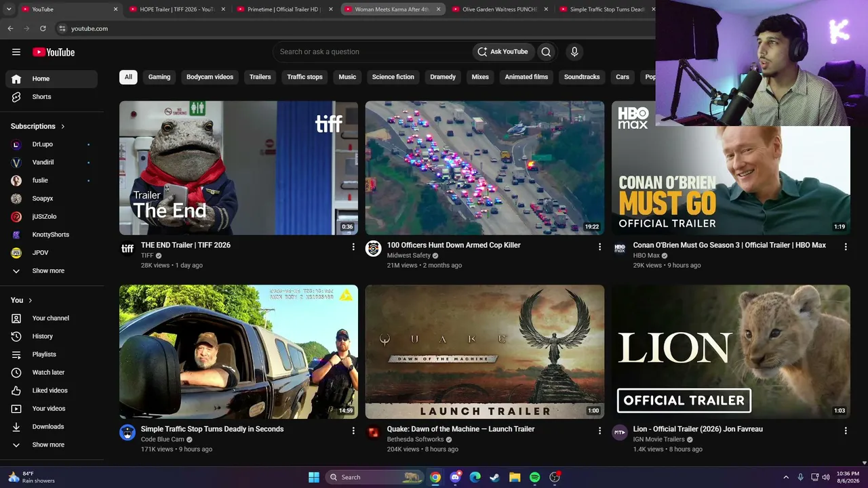Viewport: 868px width, 488px height.
Task: Open Ask YouTube assistant
Action: point(503,52)
